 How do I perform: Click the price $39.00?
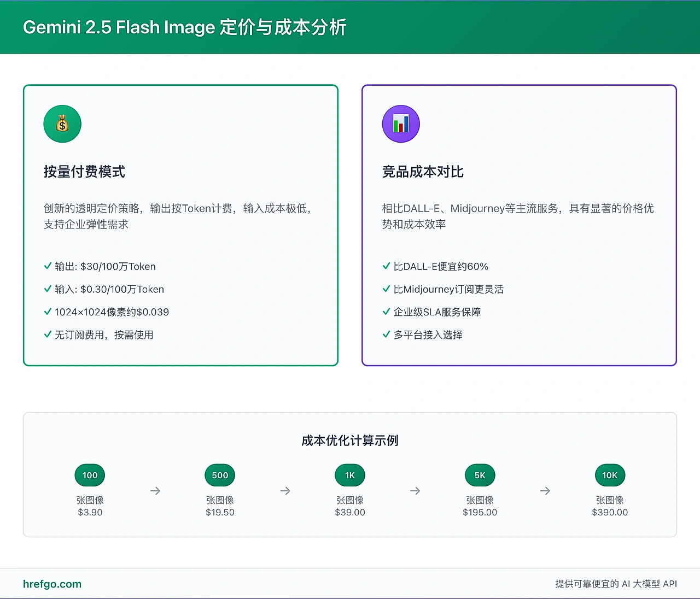[x=350, y=512]
